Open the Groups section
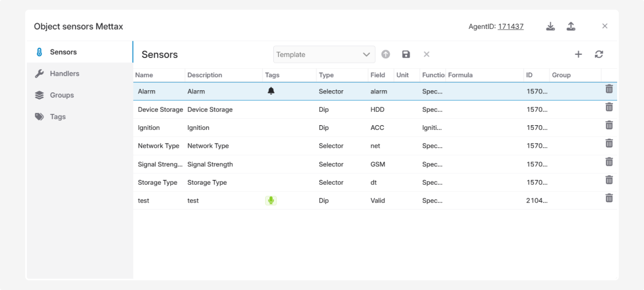The height and width of the screenshot is (290, 644). (62, 95)
